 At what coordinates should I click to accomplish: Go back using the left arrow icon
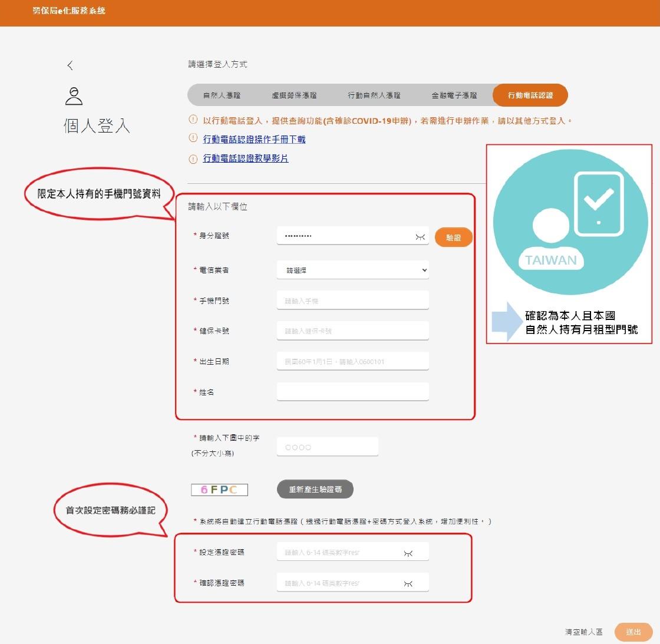70,65
